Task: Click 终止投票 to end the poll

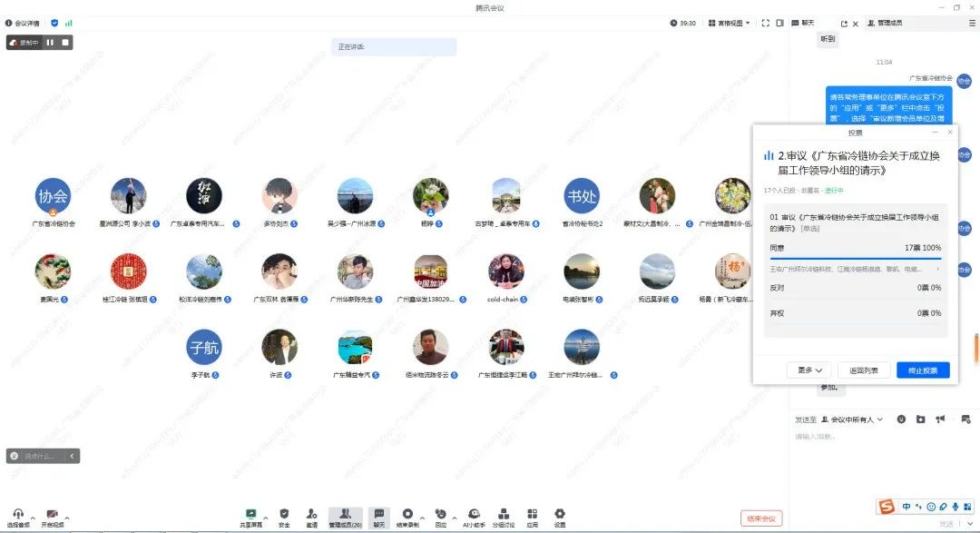Action: [923, 370]
